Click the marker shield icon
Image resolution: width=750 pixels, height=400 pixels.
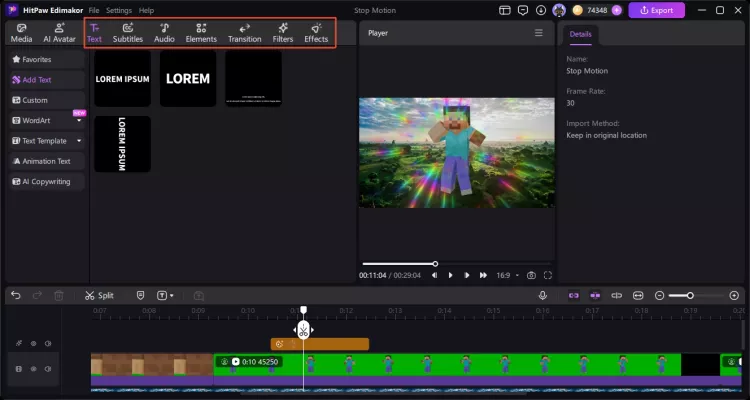[140, 296]
